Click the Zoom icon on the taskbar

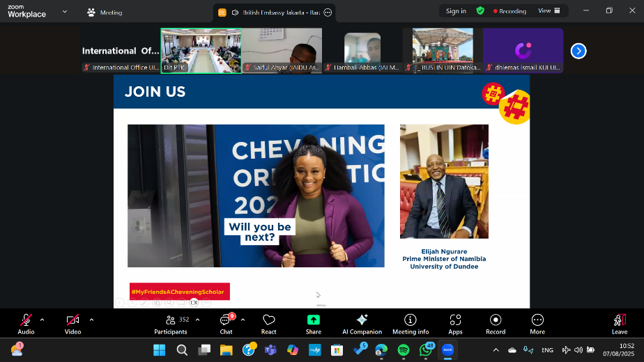click(x=447, y=350)
